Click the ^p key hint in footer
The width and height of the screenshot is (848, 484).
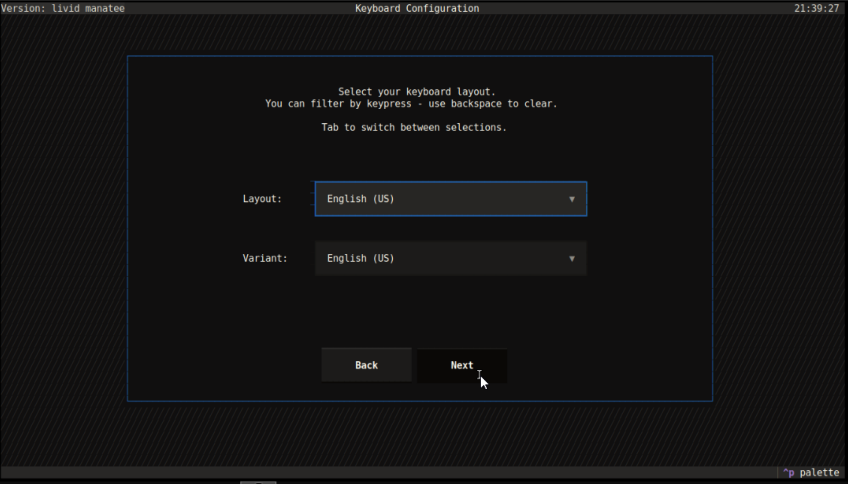click(788, 473)
